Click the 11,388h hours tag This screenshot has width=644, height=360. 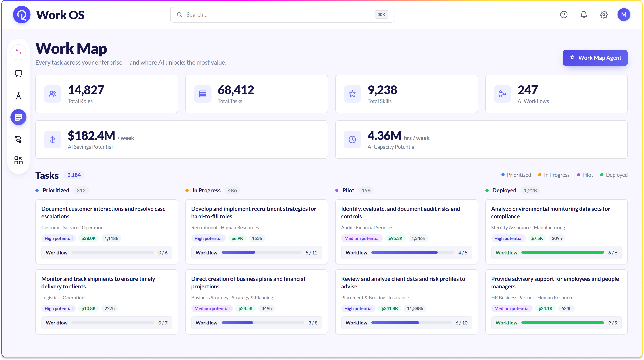coord(415,308)
